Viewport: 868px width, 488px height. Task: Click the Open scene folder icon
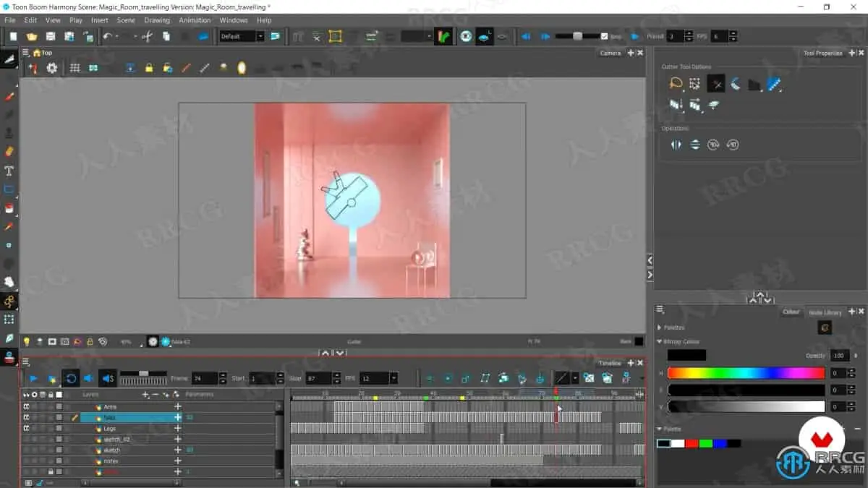click(32, 36)
